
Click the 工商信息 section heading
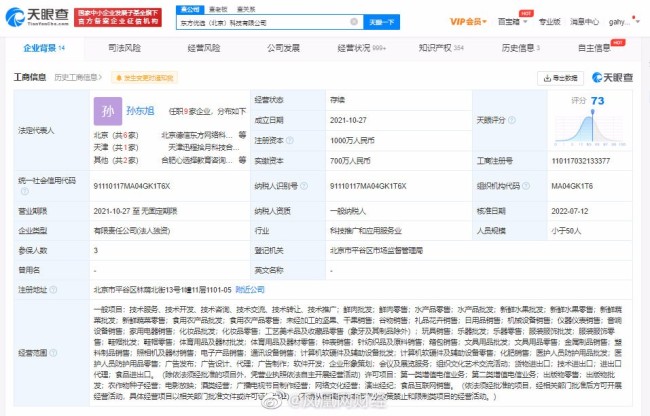pos(30,77)
